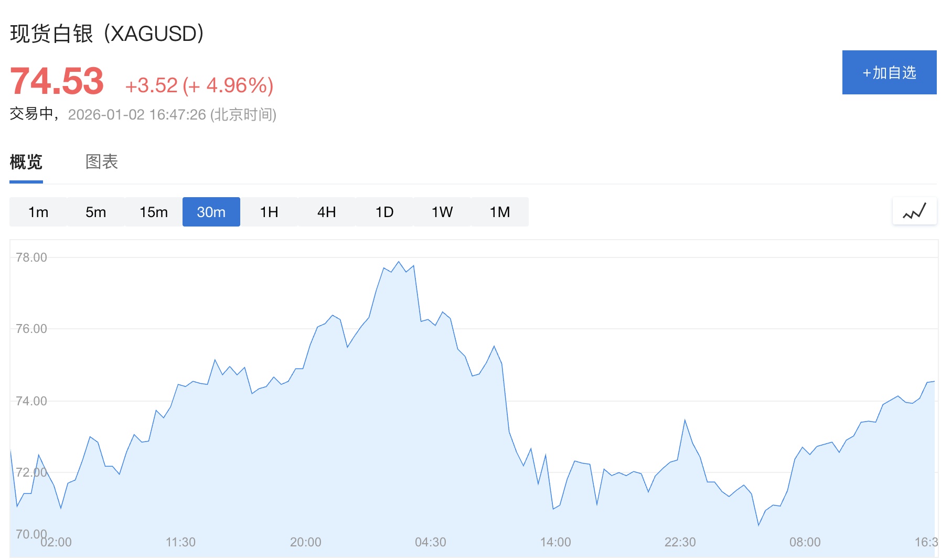Switch to the 概览 overview tab
Image resolution: width=941 pixels, height=560 pixels.
coord(26,162)
